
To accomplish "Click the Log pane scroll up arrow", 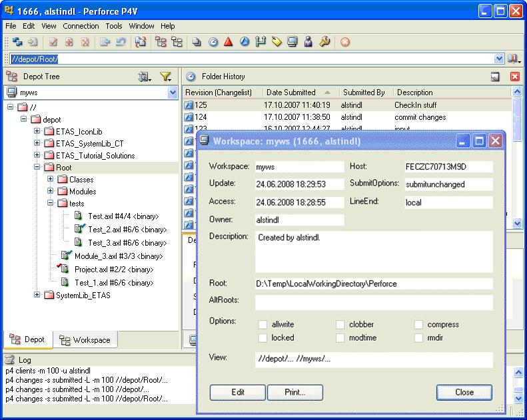I will 518,372.
